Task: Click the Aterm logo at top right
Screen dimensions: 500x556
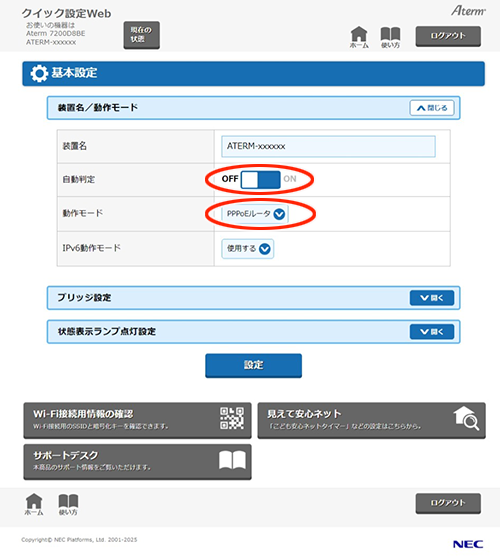Action: pos(468,11)
